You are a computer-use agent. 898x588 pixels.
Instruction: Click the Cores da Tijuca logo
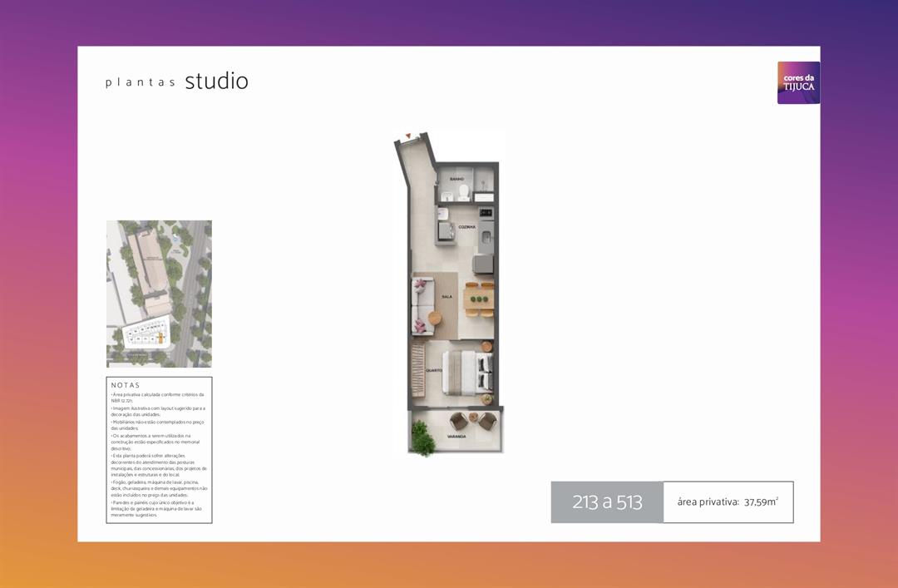pos(797,83)
